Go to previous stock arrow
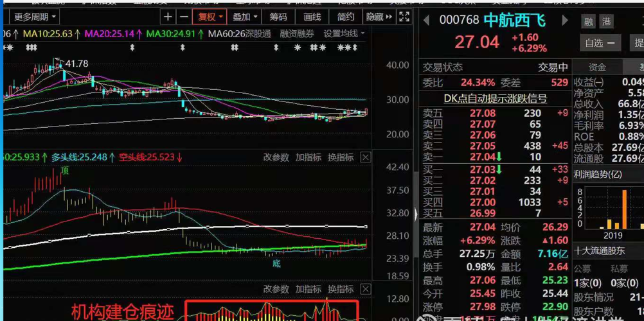Image resolution: width=644 pixels, height=321 pixels. tap(427, 20)
